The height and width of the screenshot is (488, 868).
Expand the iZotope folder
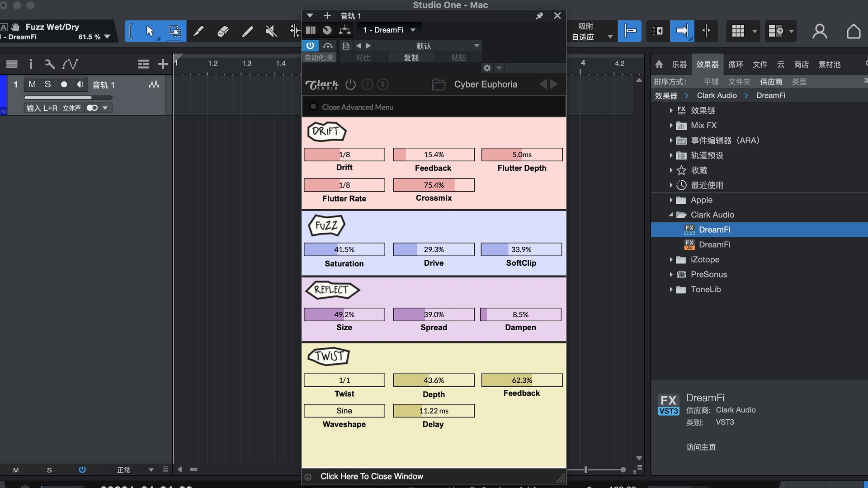[671, 260]
